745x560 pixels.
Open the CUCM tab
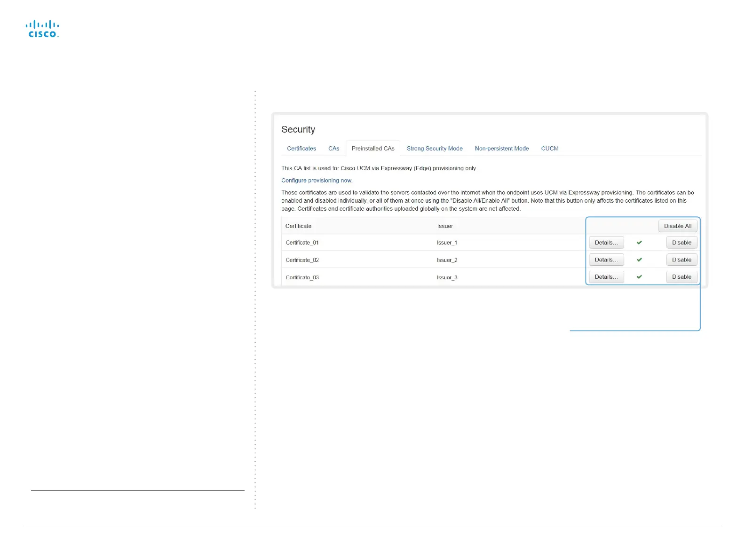pos(550,149)
